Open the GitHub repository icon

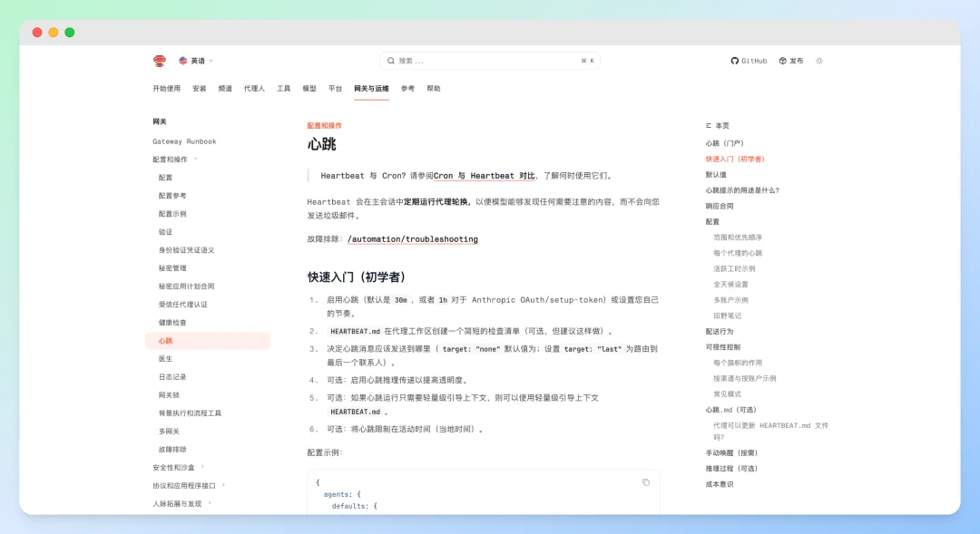pos(735,61)
